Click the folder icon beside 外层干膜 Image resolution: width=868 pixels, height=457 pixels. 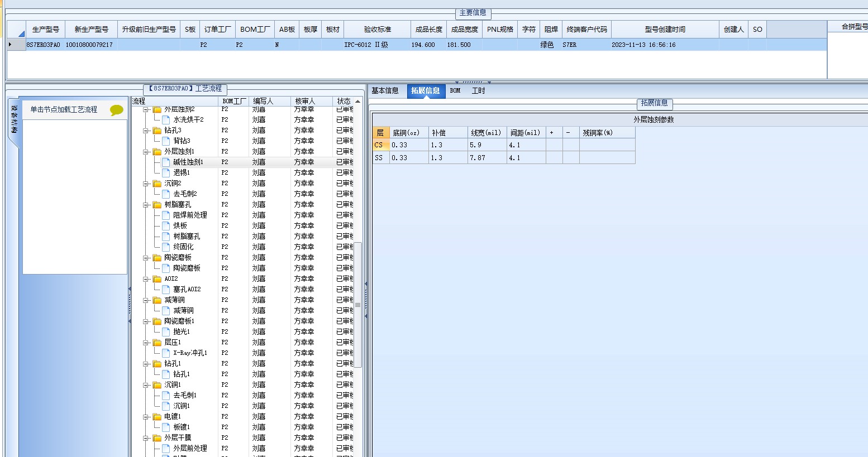click(x=158, y=438)
